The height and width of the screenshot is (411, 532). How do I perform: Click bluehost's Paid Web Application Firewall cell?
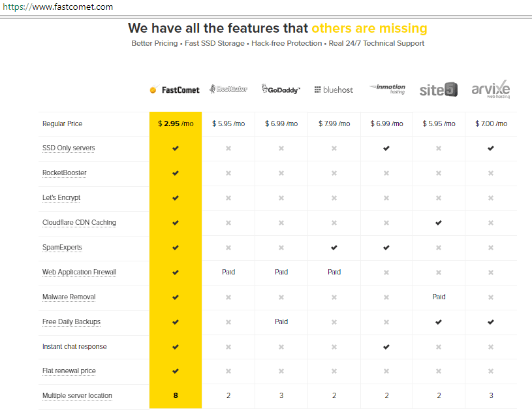pos(334,272)
